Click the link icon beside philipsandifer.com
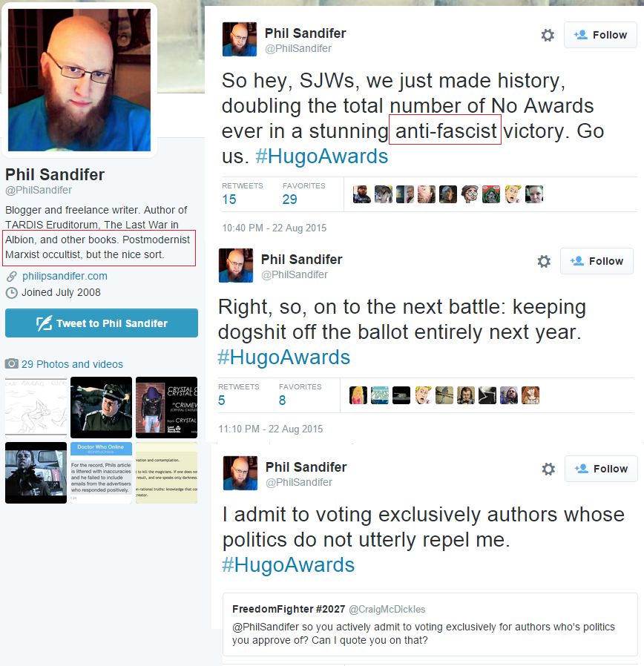644x666 pixels. point(11,277)
